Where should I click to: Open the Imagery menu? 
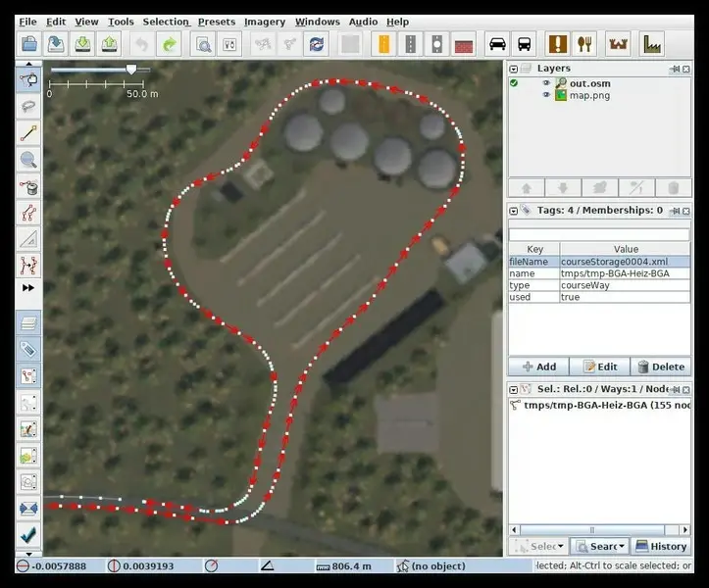pyautogui.click(x=264, y=22)
